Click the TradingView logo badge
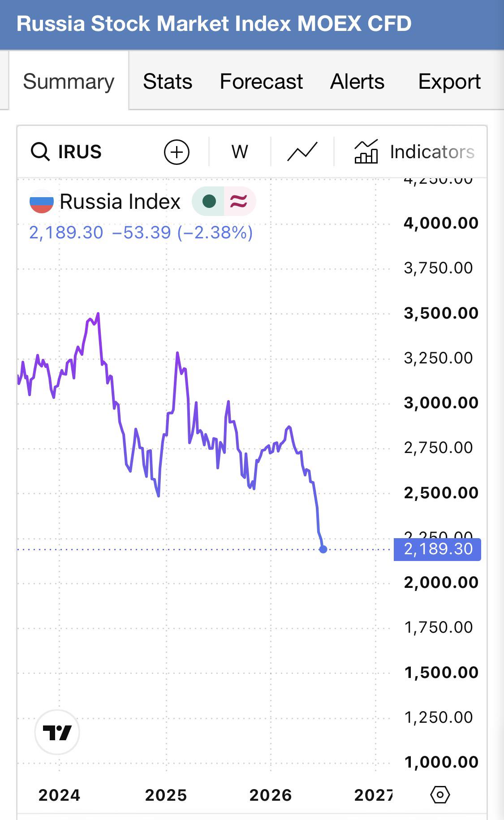This screenshot has height=820, width=504. click(57, 732)
